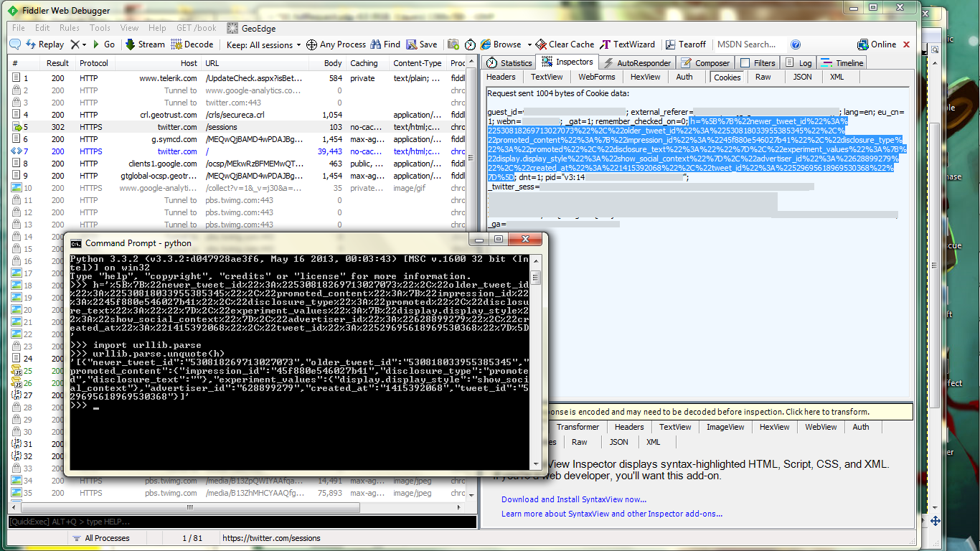Screen dimensions: 980x551
Task: Open Keep: All sessions dropdown
Action: (x=264, y=44)
